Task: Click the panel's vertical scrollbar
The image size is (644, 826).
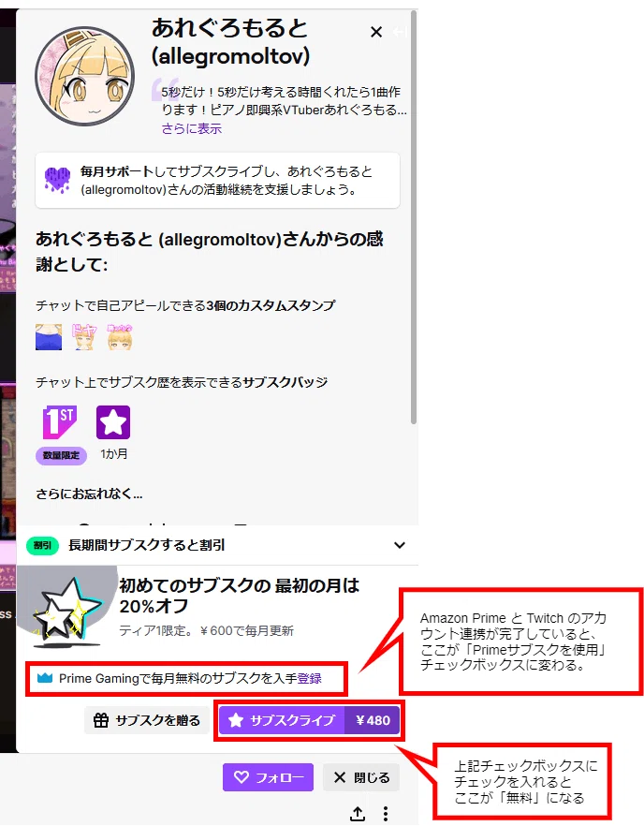Action: [414, 217]
